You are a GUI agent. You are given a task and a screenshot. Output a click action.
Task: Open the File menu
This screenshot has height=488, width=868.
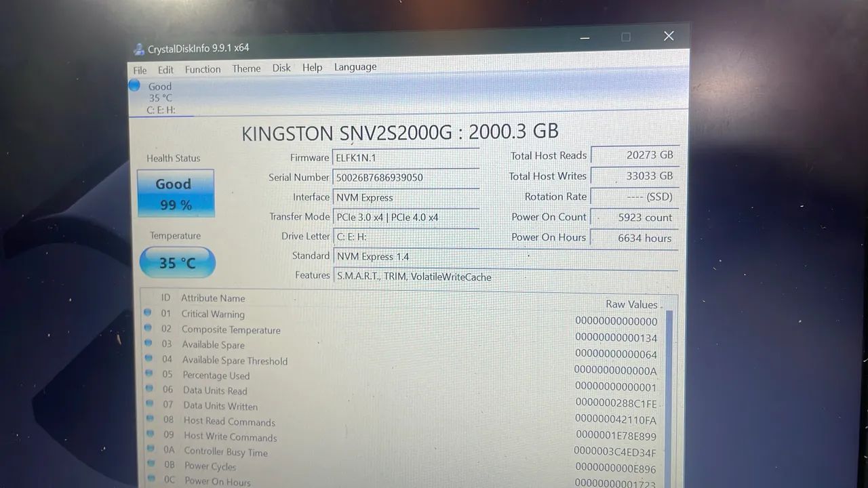tap(140, 70)
